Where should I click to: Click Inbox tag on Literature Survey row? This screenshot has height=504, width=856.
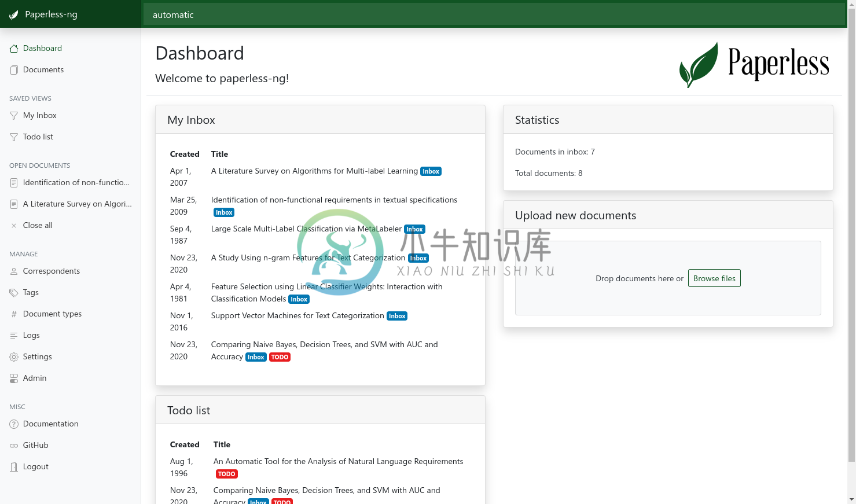click(431, 171)
